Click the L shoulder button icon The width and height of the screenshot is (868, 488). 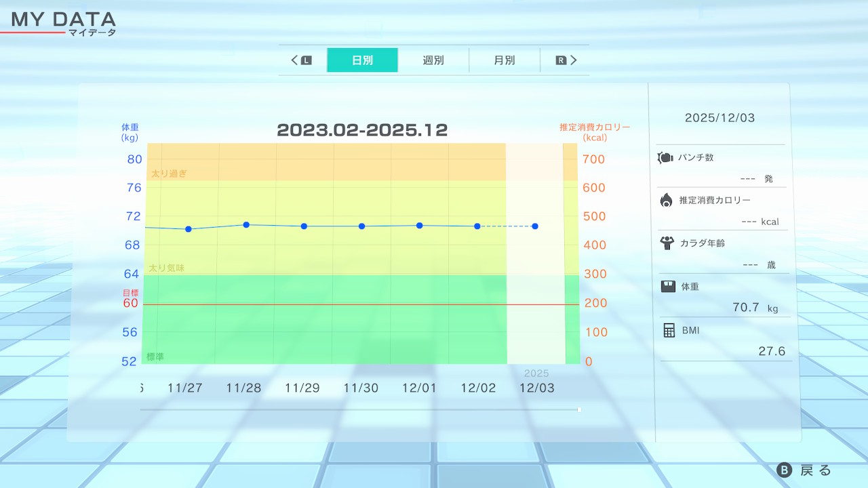[x=307, y=60]
